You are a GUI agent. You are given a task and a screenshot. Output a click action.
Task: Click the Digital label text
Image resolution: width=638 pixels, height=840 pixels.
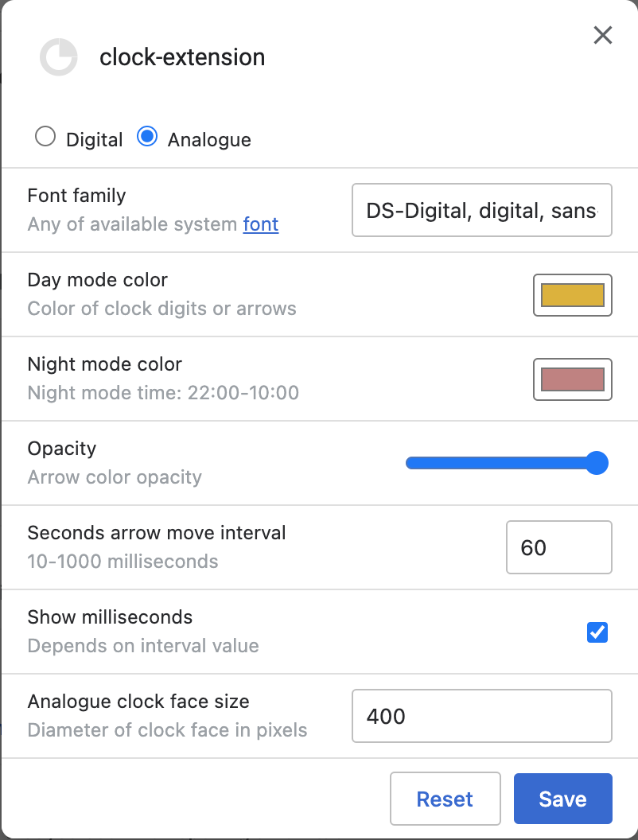(95, 140)
